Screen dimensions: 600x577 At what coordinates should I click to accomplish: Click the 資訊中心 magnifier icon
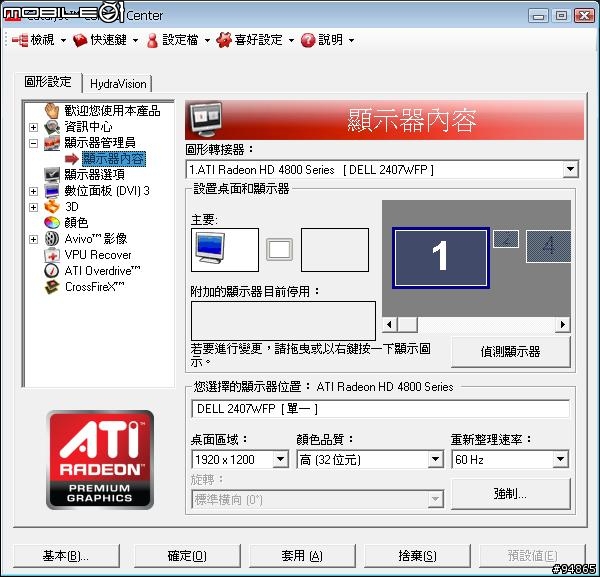tap(52, 127)
